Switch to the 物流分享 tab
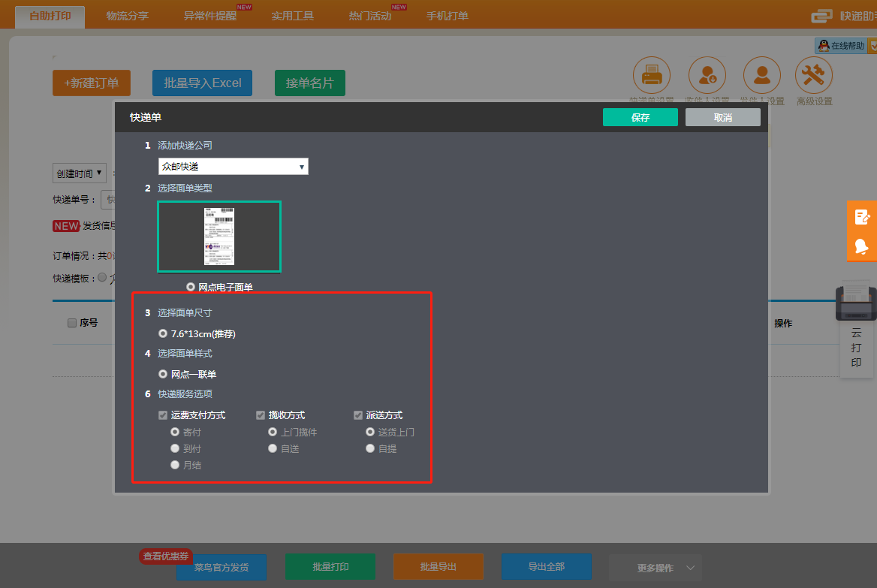Viewport: 877px width, 588px height. (127, 16)
